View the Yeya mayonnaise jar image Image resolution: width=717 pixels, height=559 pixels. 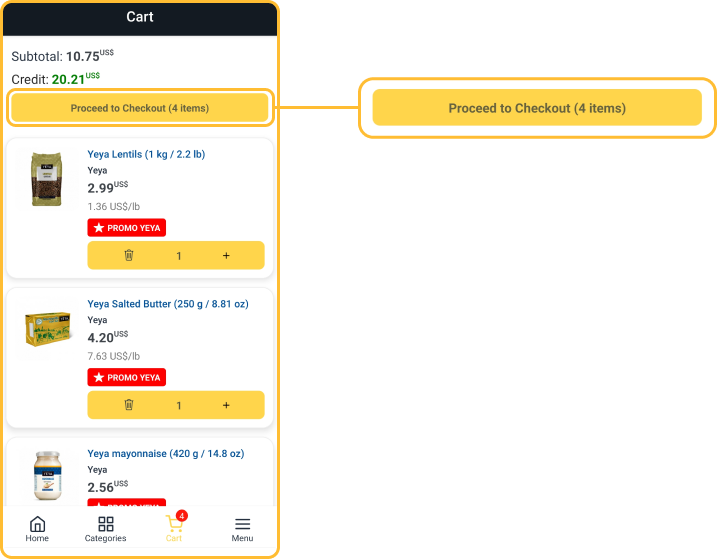(x=46, y=474)
